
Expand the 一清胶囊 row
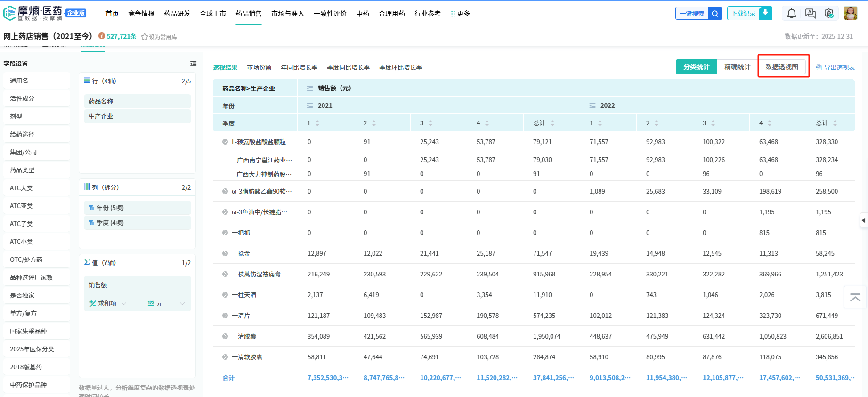pyautogui.click(x=225, y=336)
